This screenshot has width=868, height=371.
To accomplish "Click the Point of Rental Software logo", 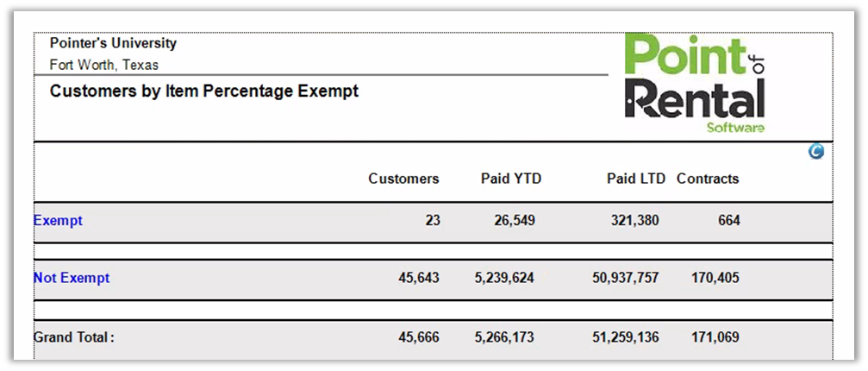I will [x=695, y=83].
